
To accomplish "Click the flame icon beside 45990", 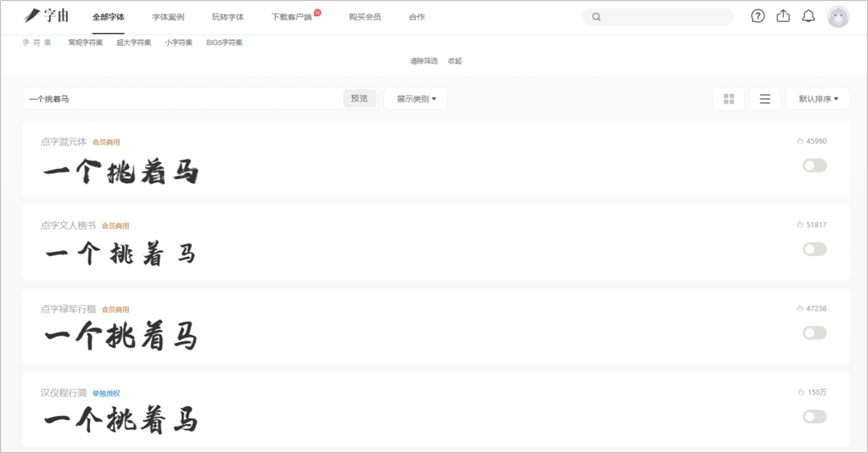I will 800,141.
